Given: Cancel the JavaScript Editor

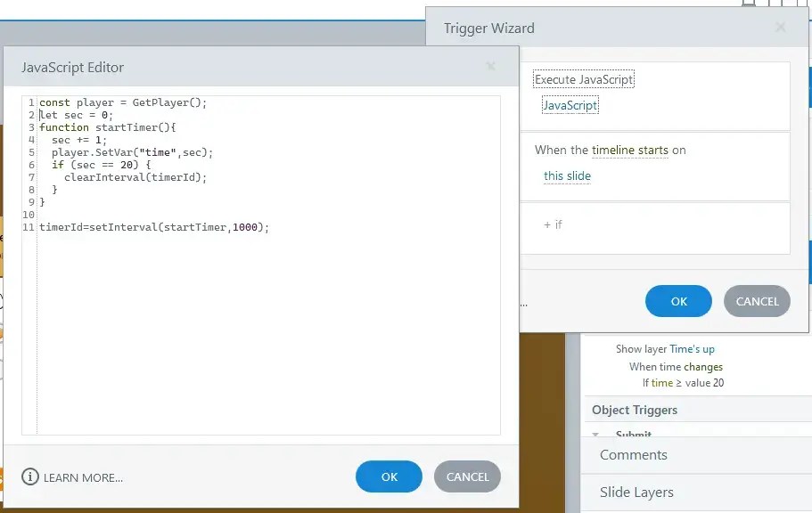Looking at the screenshot, I should tap(467, 476).
